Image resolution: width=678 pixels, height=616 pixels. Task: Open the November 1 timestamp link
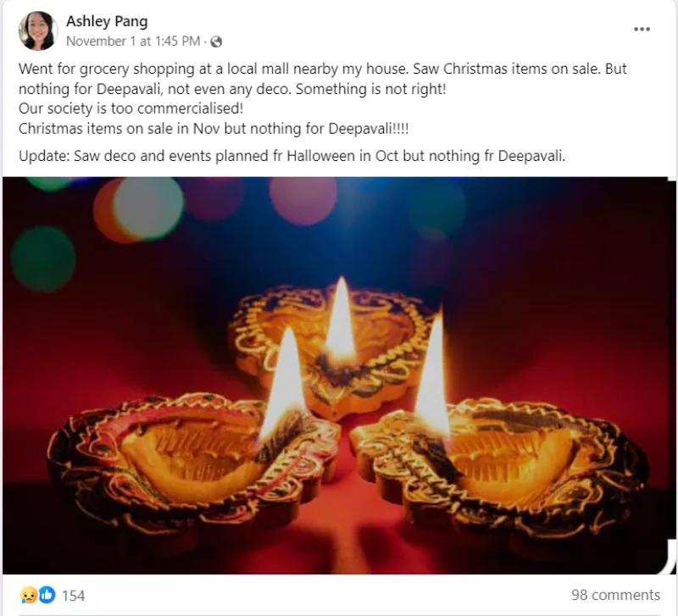[x=133, y=41]
